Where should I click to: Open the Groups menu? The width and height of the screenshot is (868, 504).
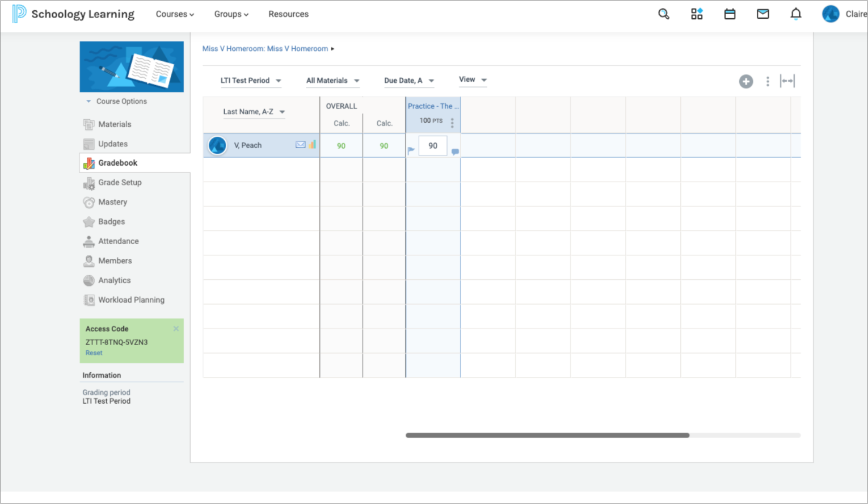[231, 14]
